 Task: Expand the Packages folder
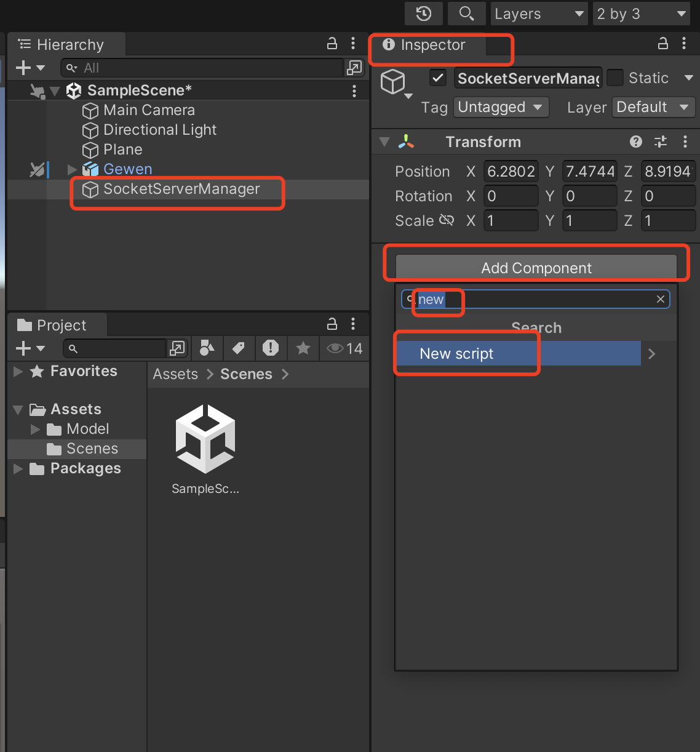coord(18,469)
